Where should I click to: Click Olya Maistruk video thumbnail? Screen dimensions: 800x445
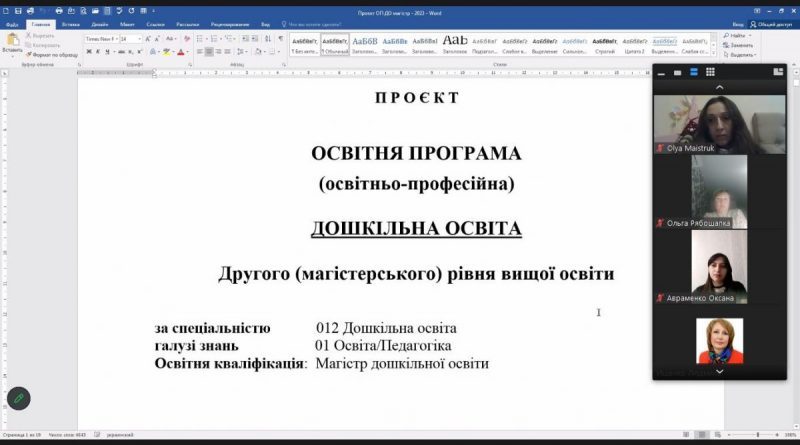click(719, 124)
